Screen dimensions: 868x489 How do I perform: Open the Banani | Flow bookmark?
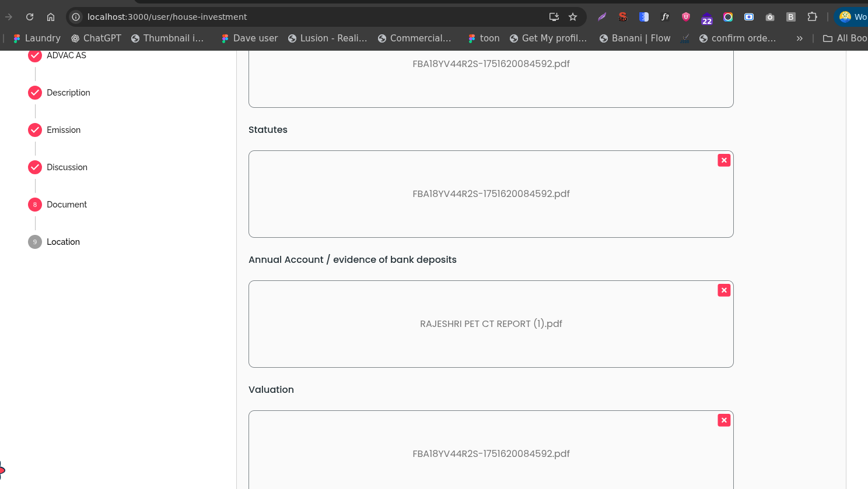[x=635, y=38]
